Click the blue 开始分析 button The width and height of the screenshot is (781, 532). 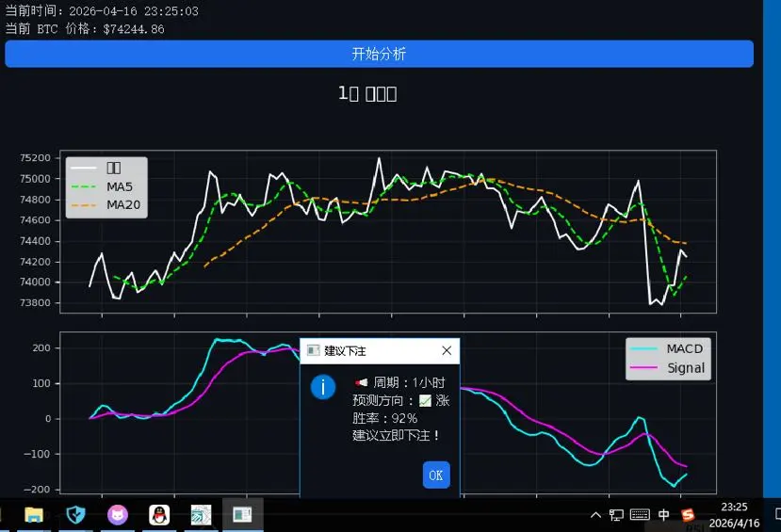pos(379,54)
